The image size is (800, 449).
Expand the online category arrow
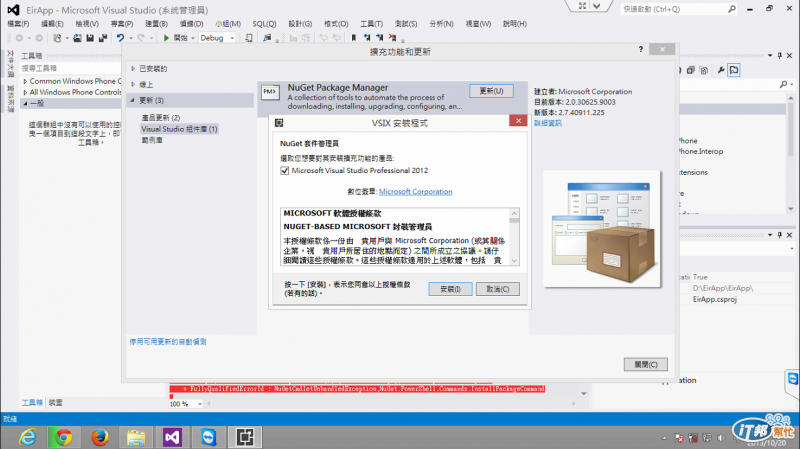(x=133, y=84)
